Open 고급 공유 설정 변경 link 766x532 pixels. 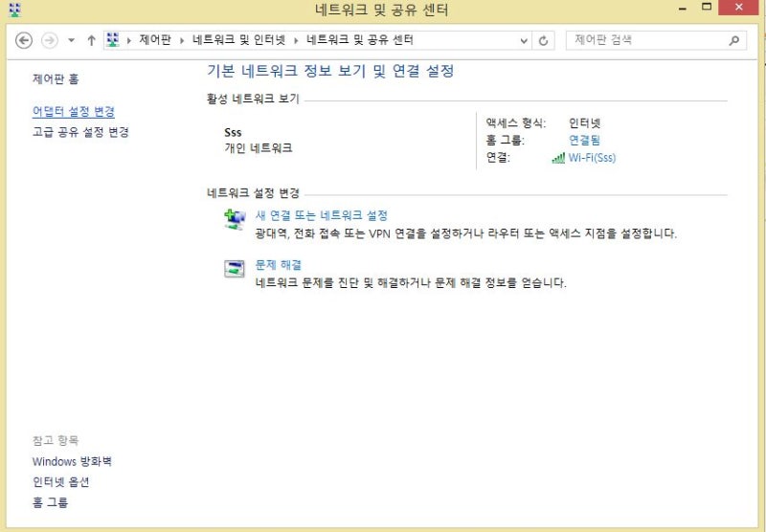(80, 132)
